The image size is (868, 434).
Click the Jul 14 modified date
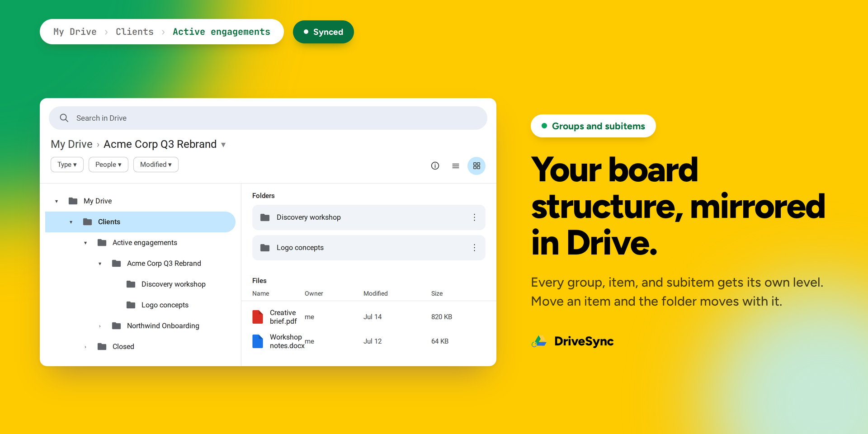pyautogui.click(x=373, y=317)
